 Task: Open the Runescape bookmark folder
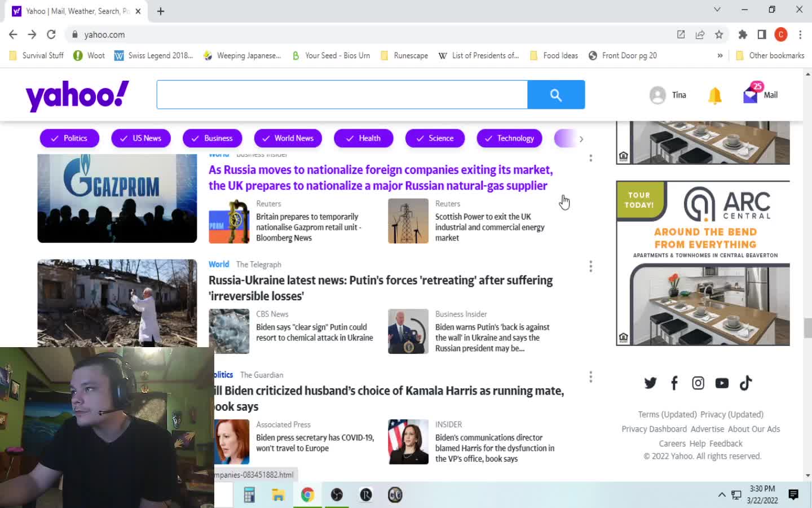[404, 55]
